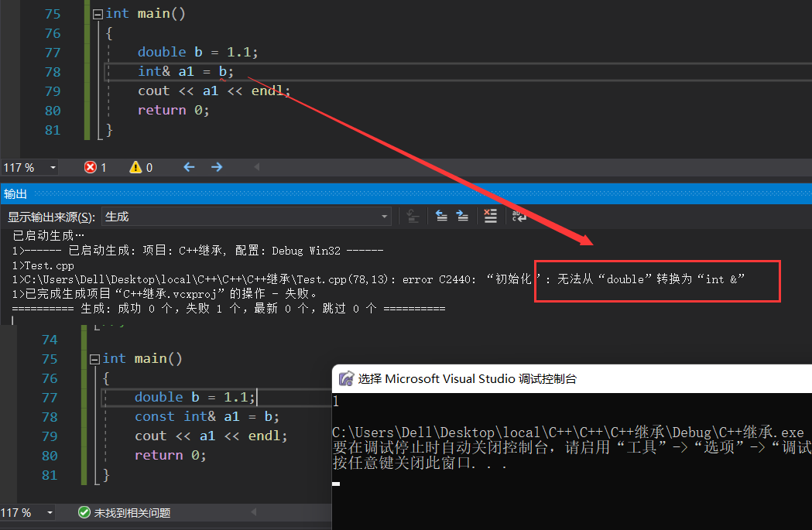Click the debug console title bar text
The height and width of the screenshot is (530, 812).
[x=467, y=379]
